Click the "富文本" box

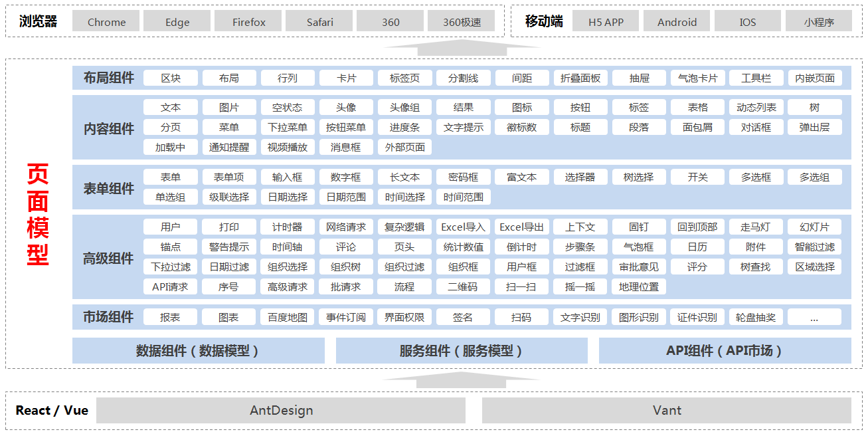(x=521, y=177)
